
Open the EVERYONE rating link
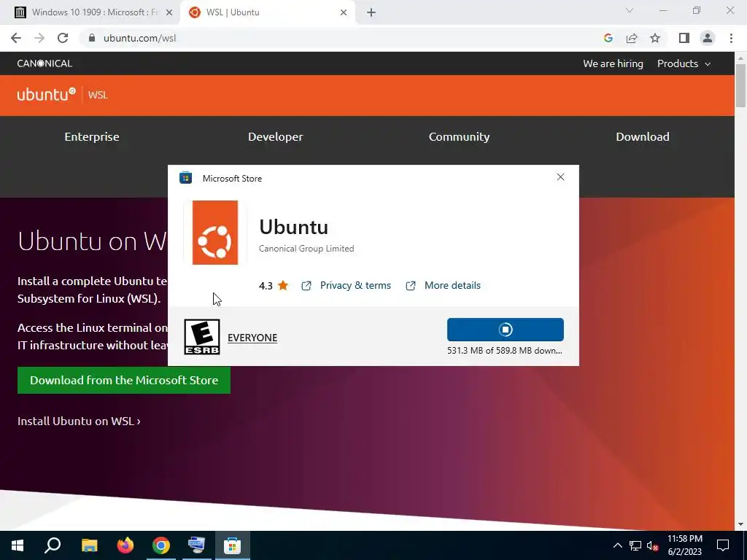coord(252,338)
